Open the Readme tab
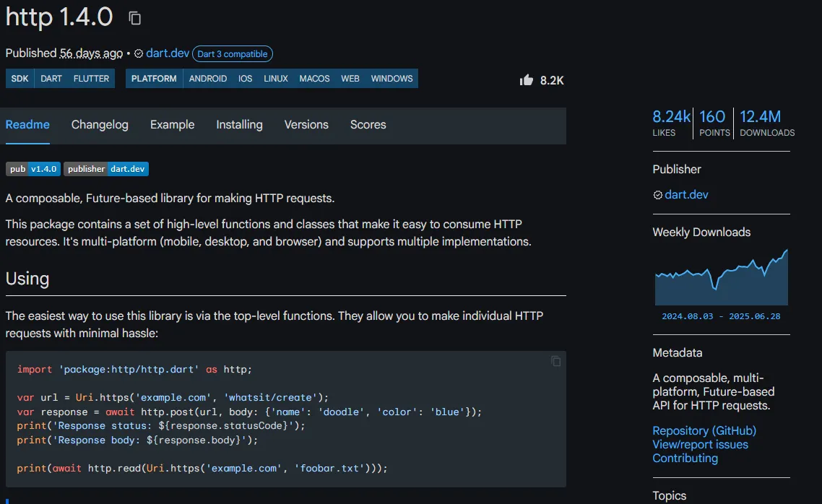 click(x=27, y=125)
